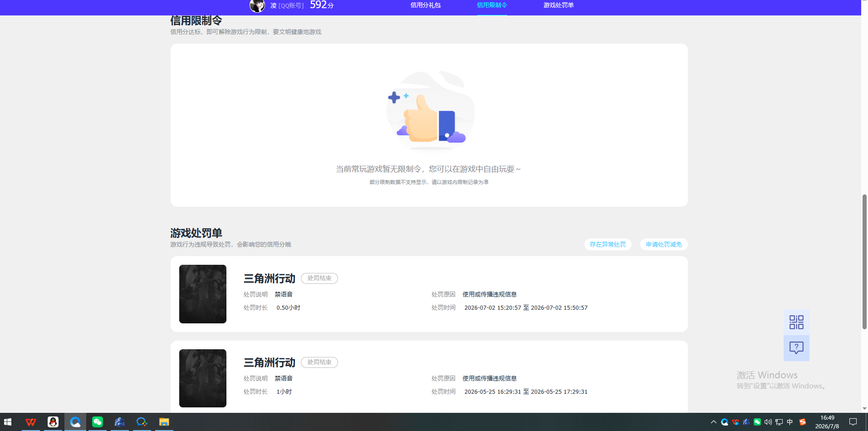Click the 存在异常处罚 button
The height and width of the screenshot is (431, 868).
608,244
